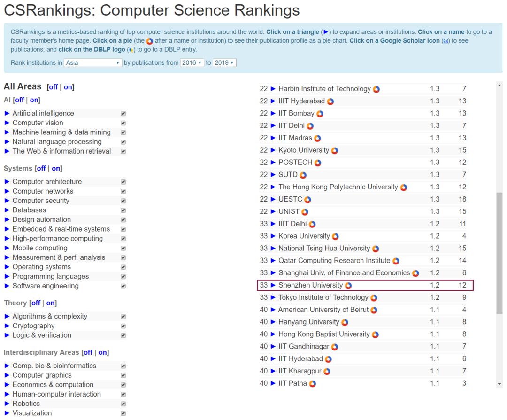Click American University of Beirut pie icon
Screen dimensions: 507x420
point(374,311)
